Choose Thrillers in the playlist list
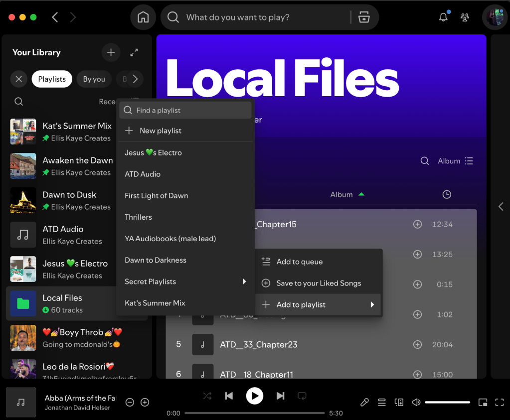 click(139, 217)
